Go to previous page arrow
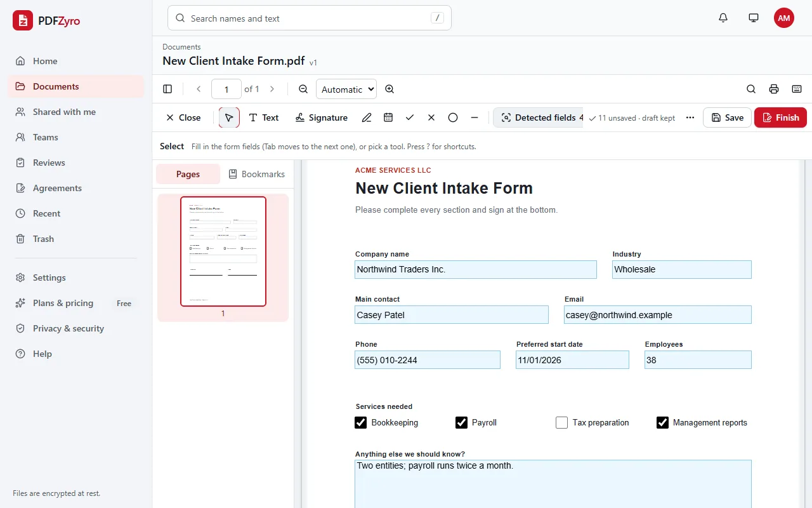This screenshot has height=508, width=812. tap(199, 89)
